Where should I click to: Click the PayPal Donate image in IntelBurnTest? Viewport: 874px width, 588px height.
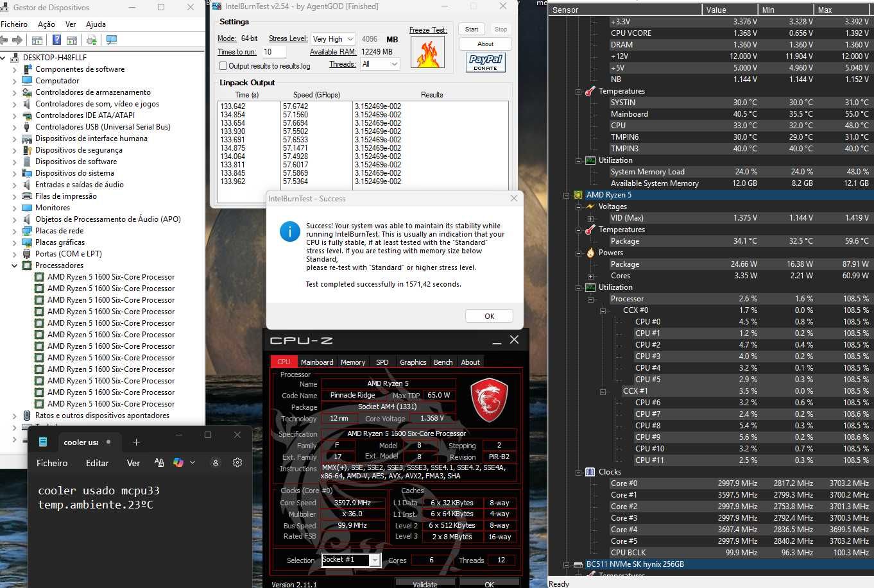tap(485, 62)
